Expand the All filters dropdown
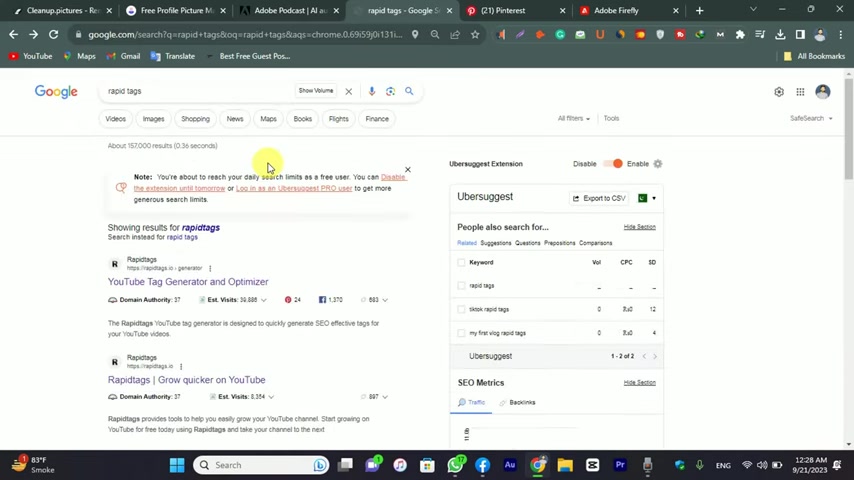The width and height of the screenshot is (854, 480). [574, 118]
